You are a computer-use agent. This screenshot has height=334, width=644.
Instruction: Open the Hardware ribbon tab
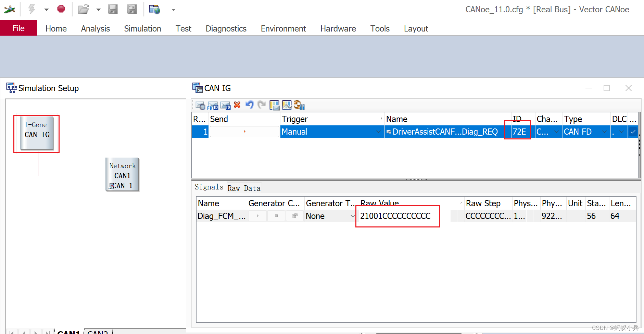pos(338,28)
